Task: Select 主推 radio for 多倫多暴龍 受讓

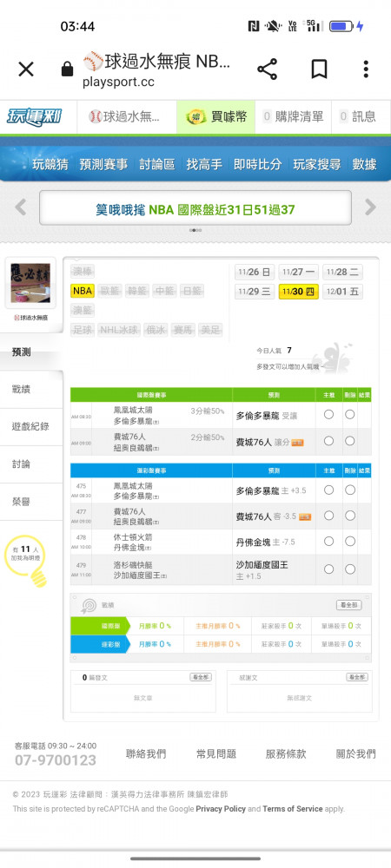Action: 329,414
